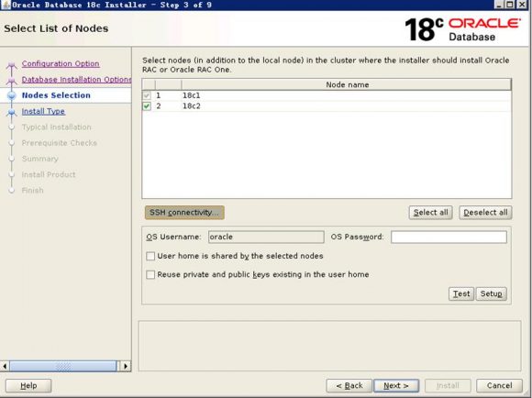Screen dimensions: 532x398
Task: Go to Install Type step link
Action: [x=43, y=111]
